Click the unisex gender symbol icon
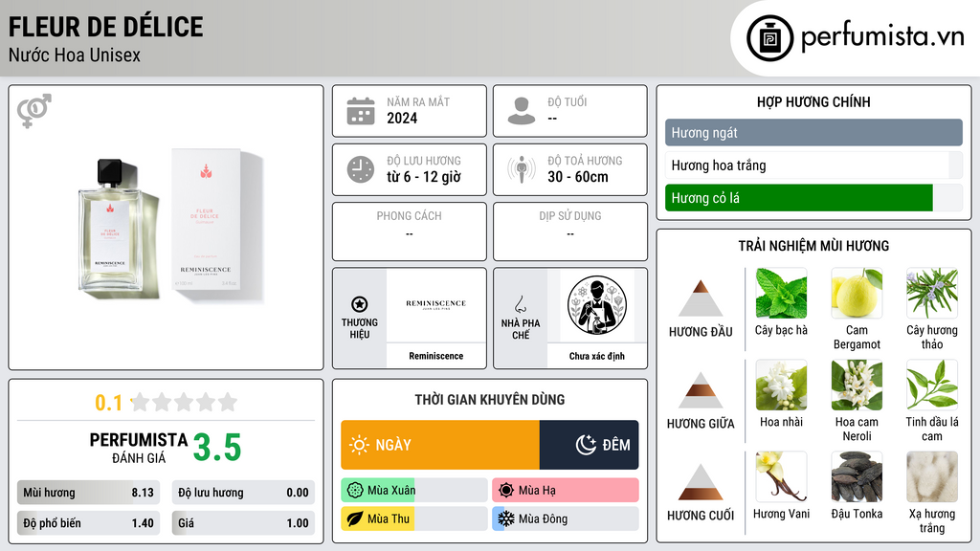Screen dimensions: 980x551 click(34, 111)
